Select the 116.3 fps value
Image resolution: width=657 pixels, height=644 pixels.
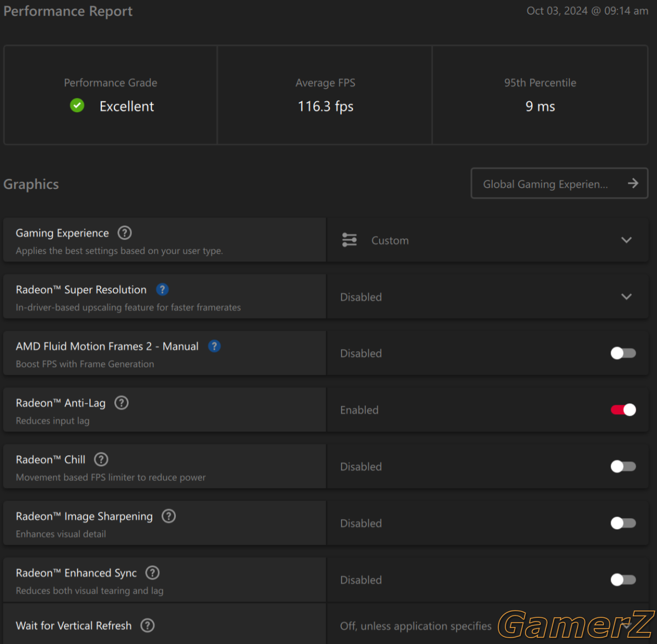(x=326, y=106)
